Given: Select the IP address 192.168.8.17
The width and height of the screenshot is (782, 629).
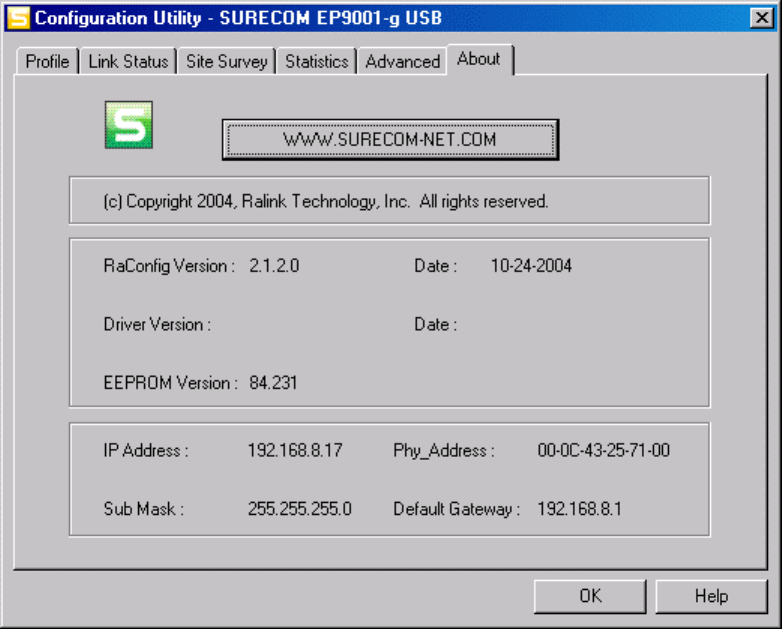Looking at the screenshot, I should [295, 450].
